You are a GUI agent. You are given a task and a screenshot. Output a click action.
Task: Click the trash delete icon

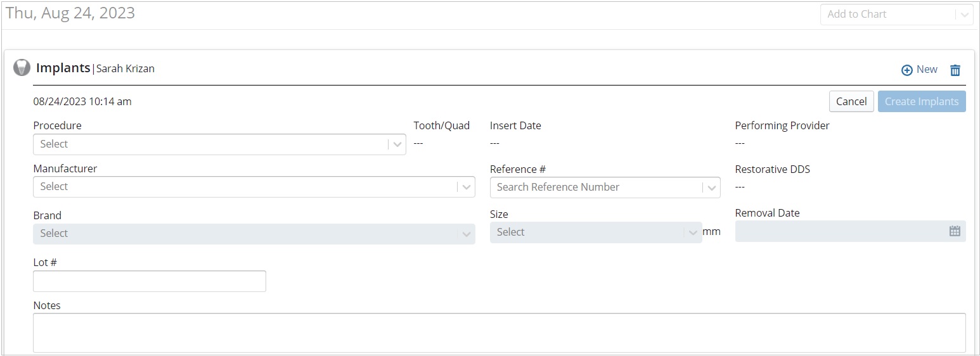pyautogui.click(x=955, y=70)
